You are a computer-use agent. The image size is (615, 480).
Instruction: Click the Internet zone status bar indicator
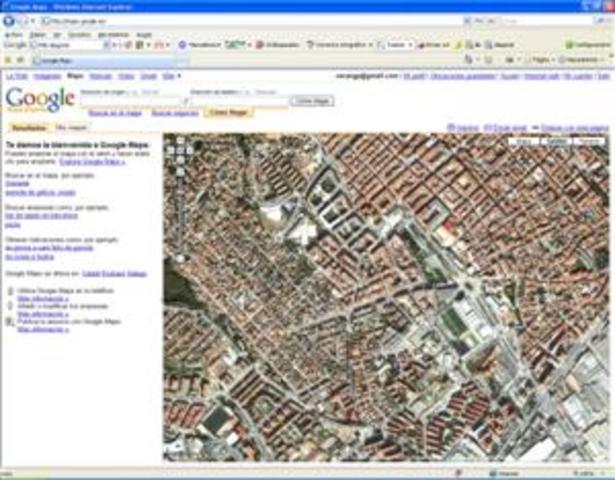(x=504, y=474)
